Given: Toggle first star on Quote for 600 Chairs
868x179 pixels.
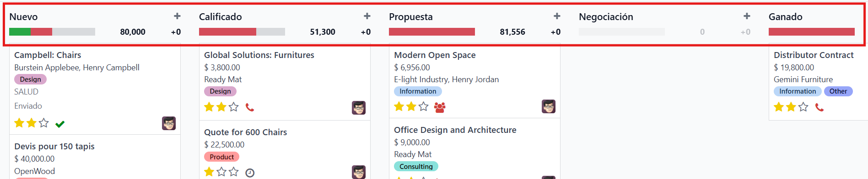Looking at the screenshot, I should (209, 172).
